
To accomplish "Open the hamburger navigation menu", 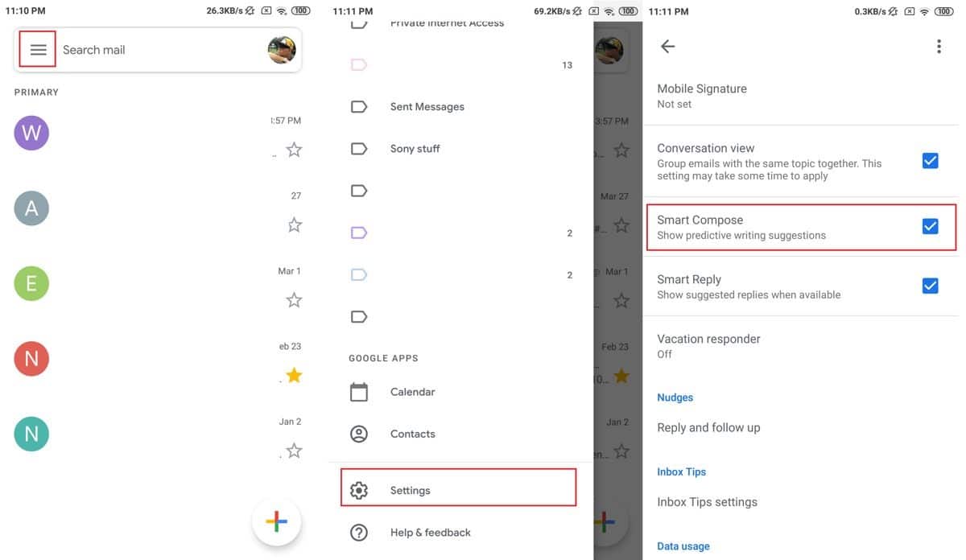I will point(38,50).
